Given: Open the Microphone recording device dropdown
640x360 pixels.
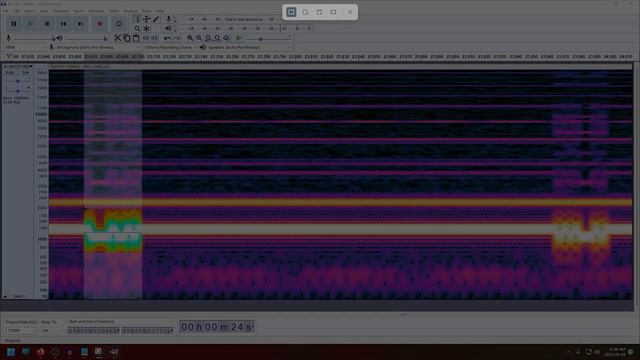Looking at the screenshot, I should pyautogui.click(x=97, y=47).
